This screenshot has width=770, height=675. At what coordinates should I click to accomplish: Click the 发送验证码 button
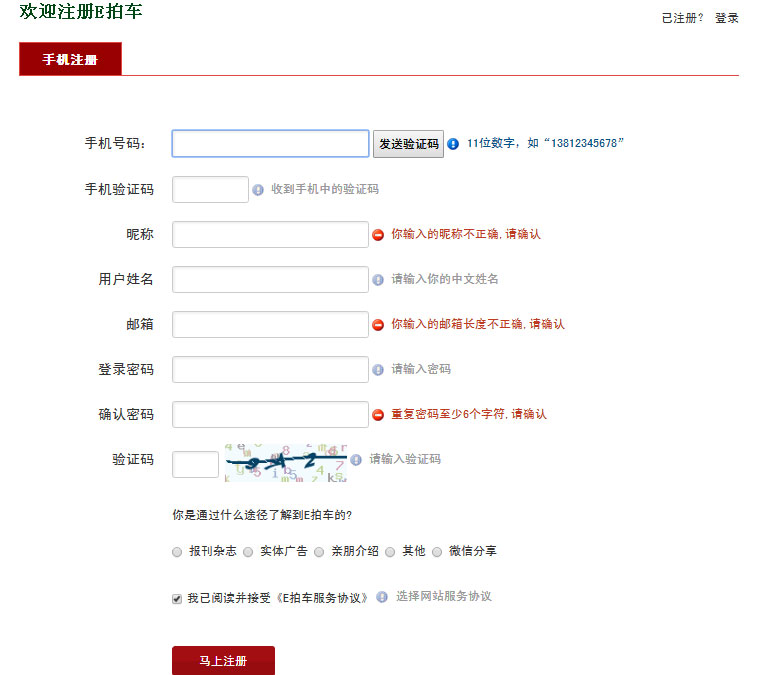click(x=408, y=144)
